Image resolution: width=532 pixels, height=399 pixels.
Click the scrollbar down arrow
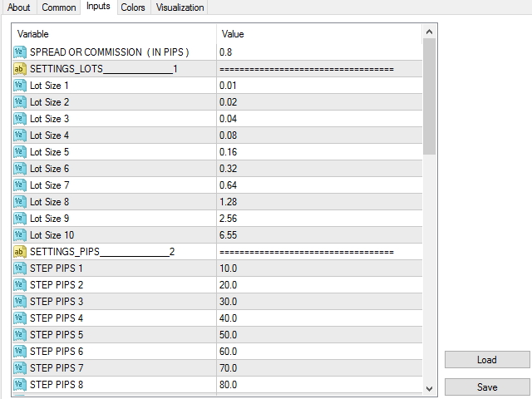429,389
